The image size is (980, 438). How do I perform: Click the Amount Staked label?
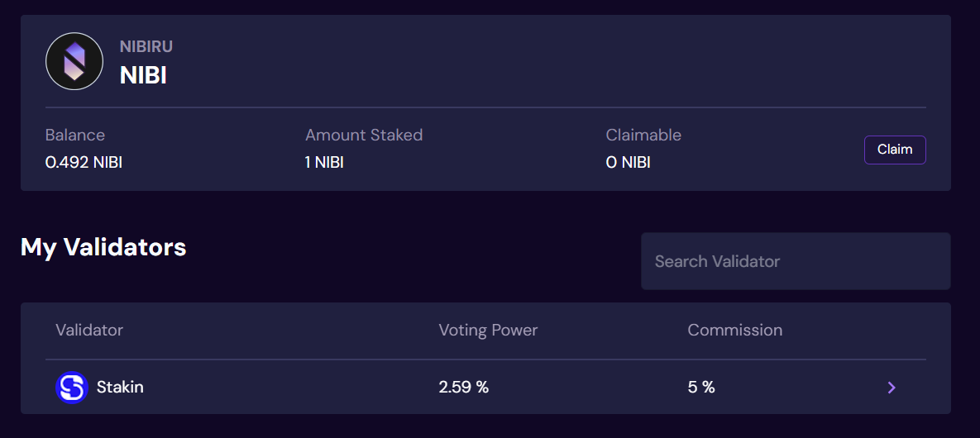point(364,135)
